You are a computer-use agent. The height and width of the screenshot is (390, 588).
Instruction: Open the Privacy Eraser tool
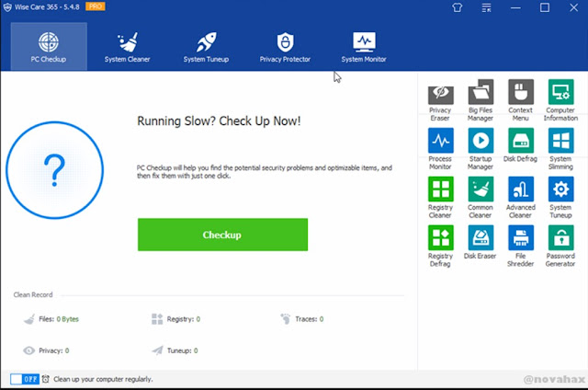(440, 100)
